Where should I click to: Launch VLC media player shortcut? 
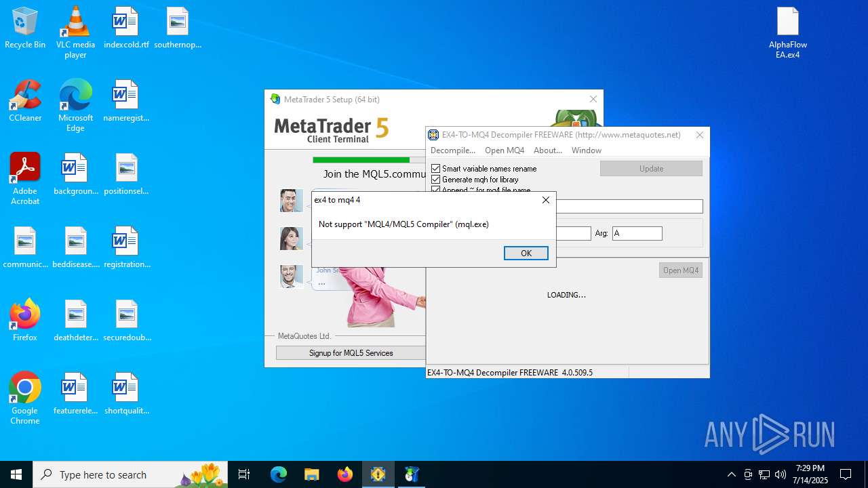click(75, 32)
